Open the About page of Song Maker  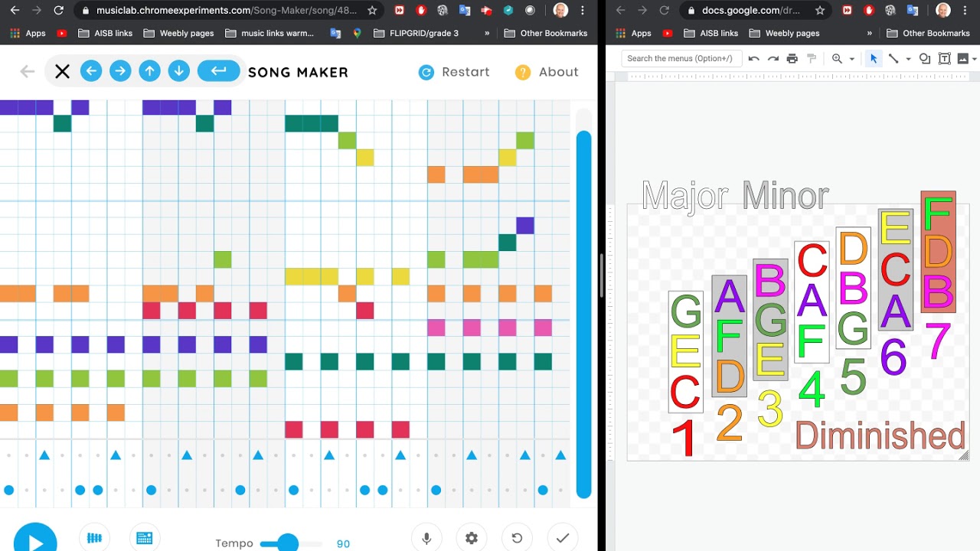[547, 72]
